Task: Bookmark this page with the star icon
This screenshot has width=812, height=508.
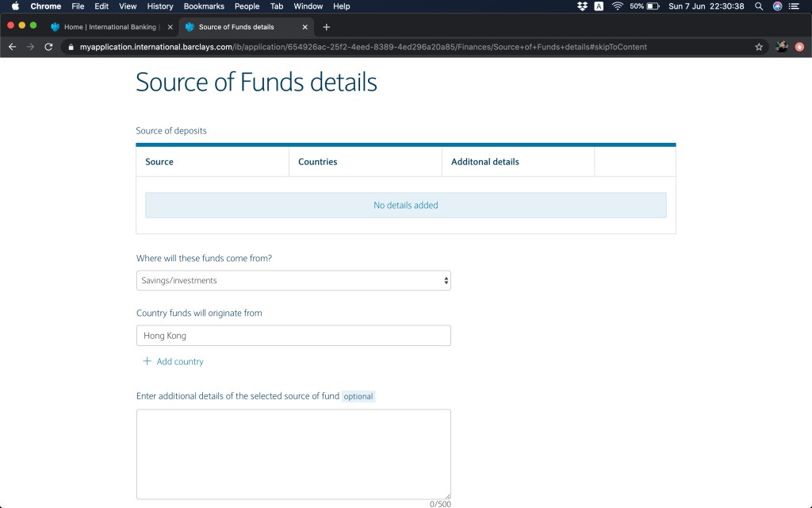Action: pos(759,47)
